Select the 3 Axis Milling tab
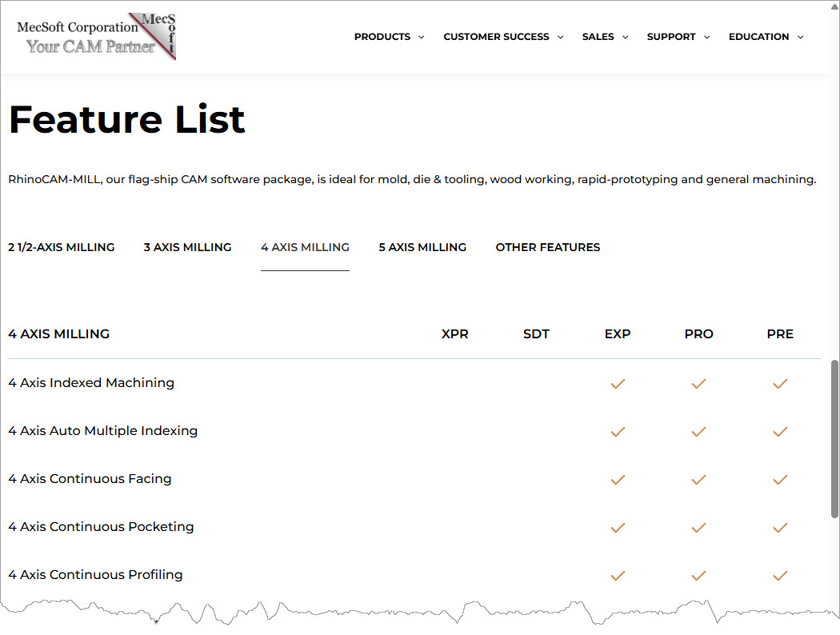The width and height of the screenshot is (840, 635). coord(187,247)
